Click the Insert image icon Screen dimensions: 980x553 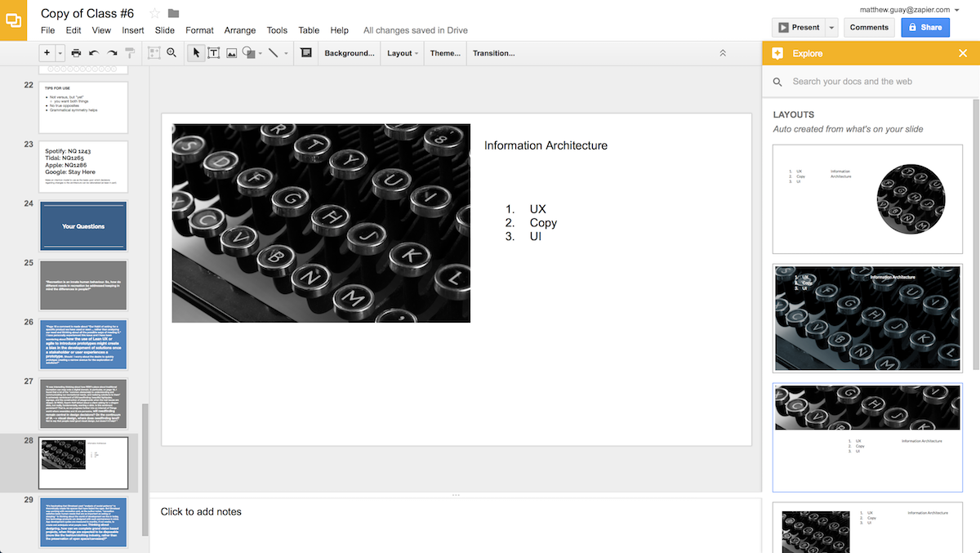point(232,52)
